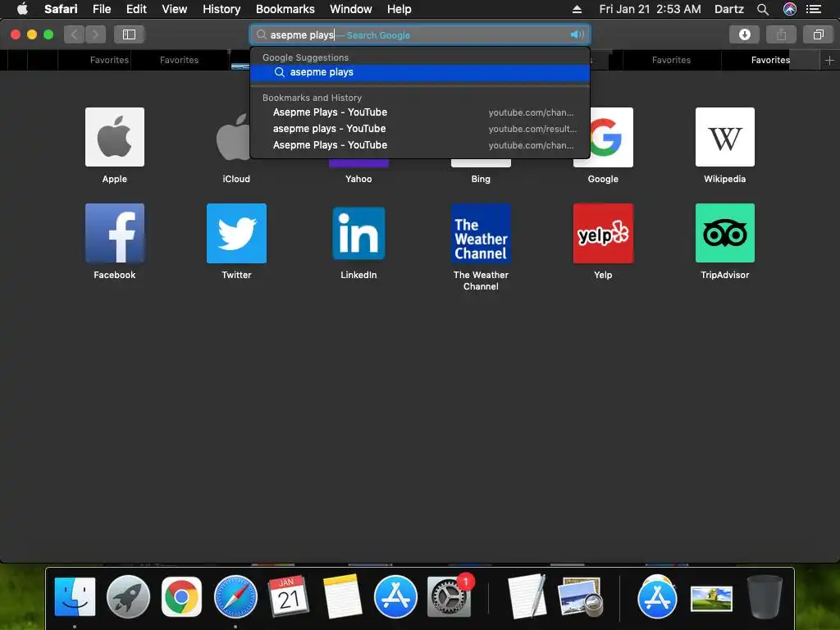
Task: Open Preview from the Dock
Action: [580, 597]
